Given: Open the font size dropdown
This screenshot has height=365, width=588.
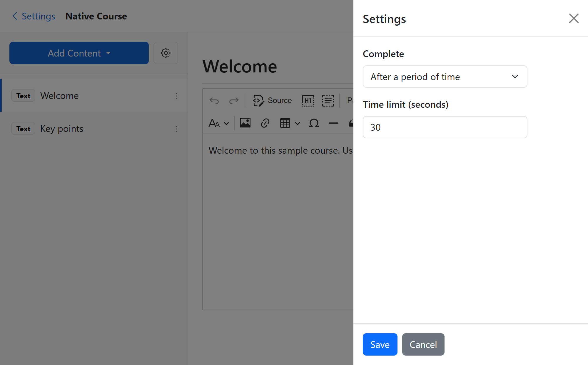Looking at the screenshot, I should [x=218, y=123].
